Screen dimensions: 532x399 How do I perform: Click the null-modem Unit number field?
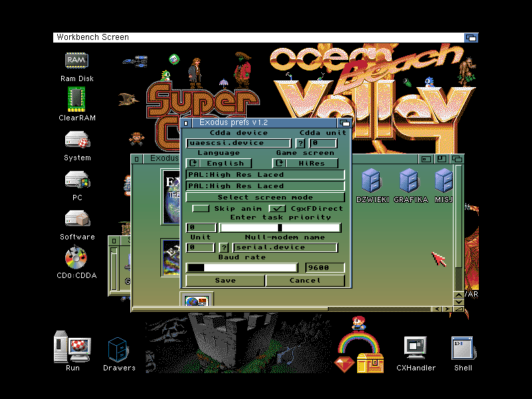click(201, 247)
